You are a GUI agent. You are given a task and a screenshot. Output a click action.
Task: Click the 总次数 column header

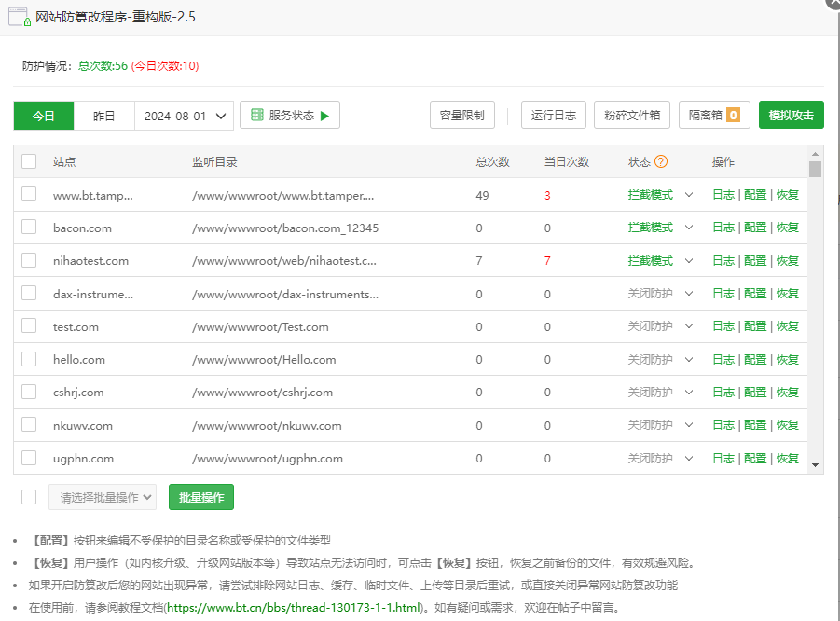point(493,162)
